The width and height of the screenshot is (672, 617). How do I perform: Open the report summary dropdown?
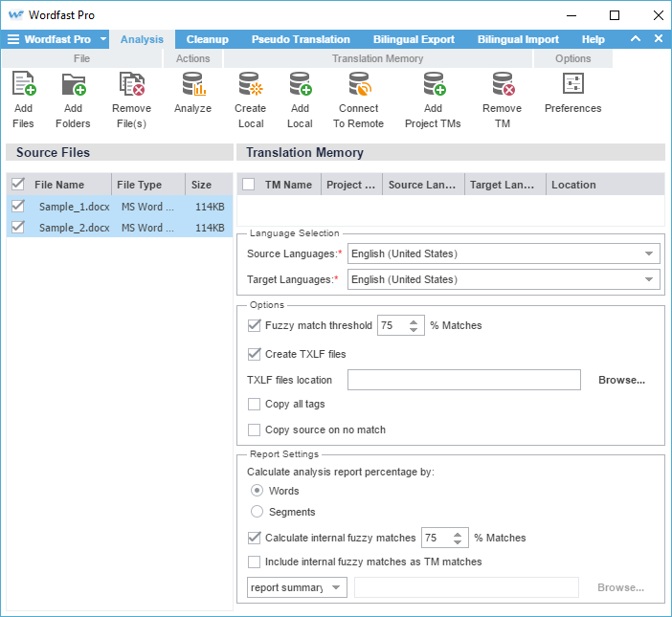(297, 587)
